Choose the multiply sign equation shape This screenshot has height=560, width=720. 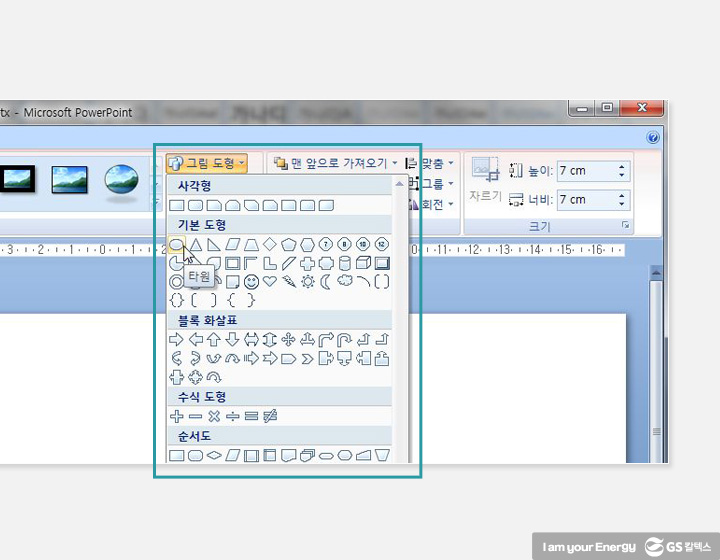click(214, 415)
